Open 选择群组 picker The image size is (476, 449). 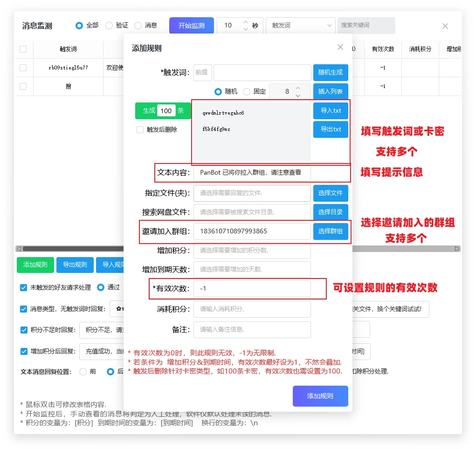(331, 231)
